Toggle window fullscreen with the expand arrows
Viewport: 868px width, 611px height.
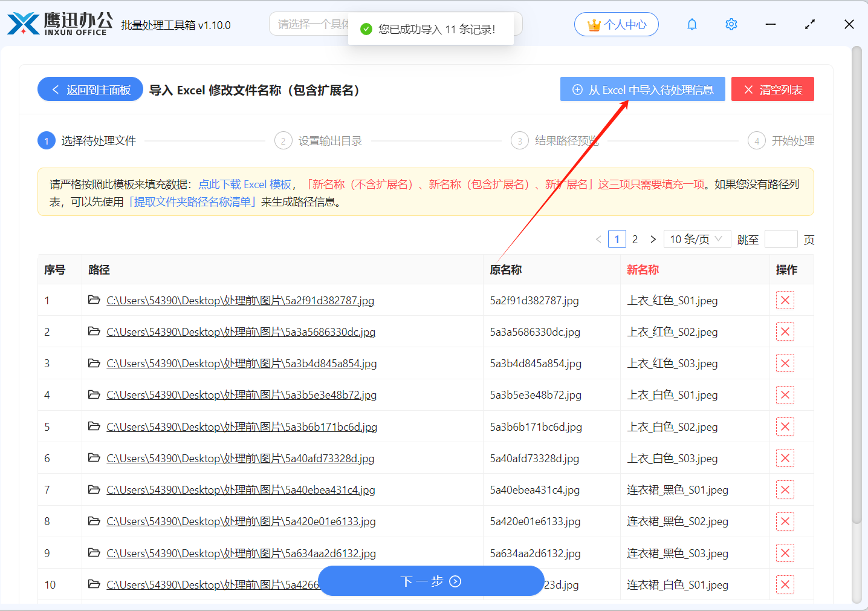pyautogui.click(x=810, y=25)
